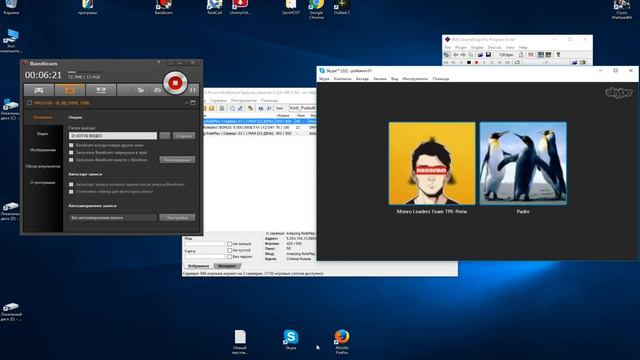Pause the Bandicam recording
Screen dimensions: 640x360
[x=193, y=90]
